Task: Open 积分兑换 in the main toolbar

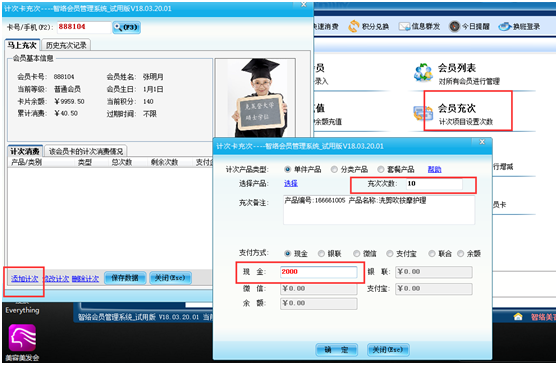Action: click(x=368, y=27)
